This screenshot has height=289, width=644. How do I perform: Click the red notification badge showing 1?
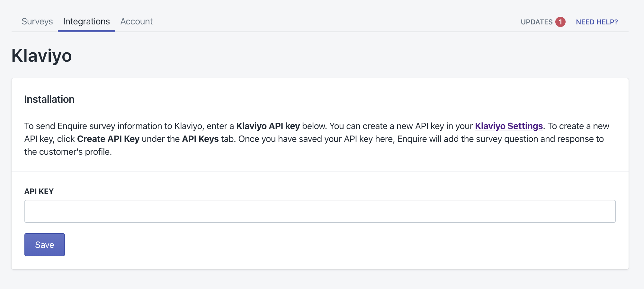tap(560, 22)
